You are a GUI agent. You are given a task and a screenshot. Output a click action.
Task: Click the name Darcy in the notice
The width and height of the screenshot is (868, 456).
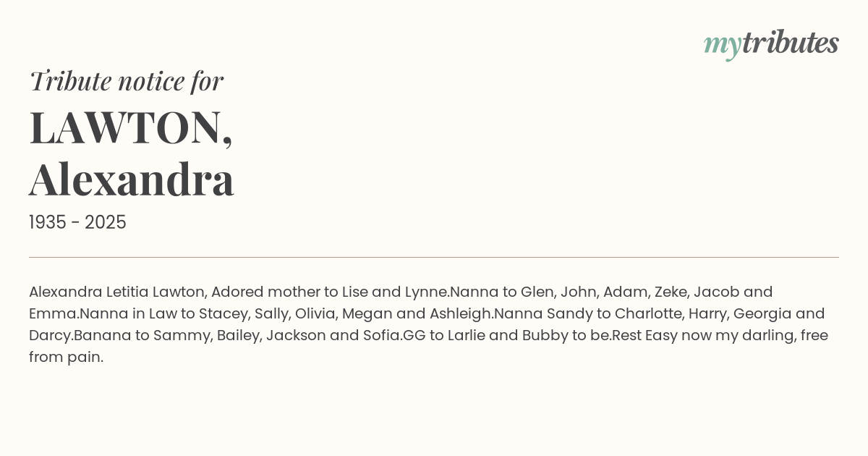coord(49,335)
